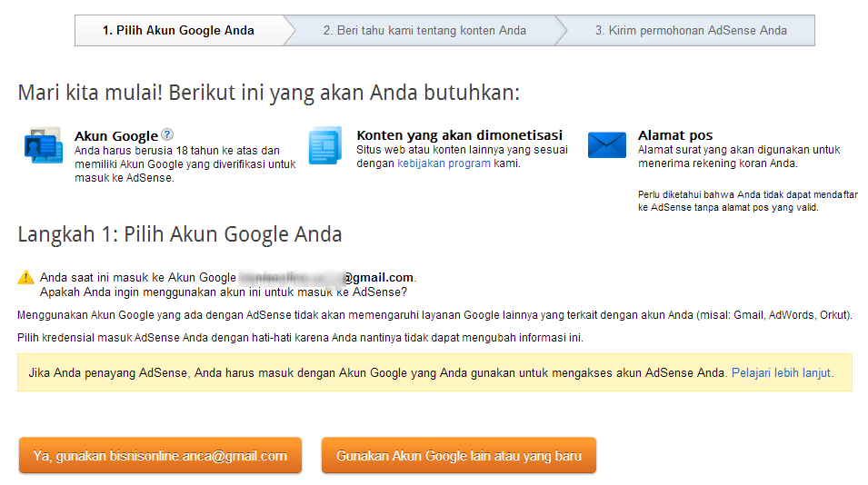Viewport: 868px width, 485px height.
Task: Click the yellow warning triangle icon
Action: (x=25, y=277)
